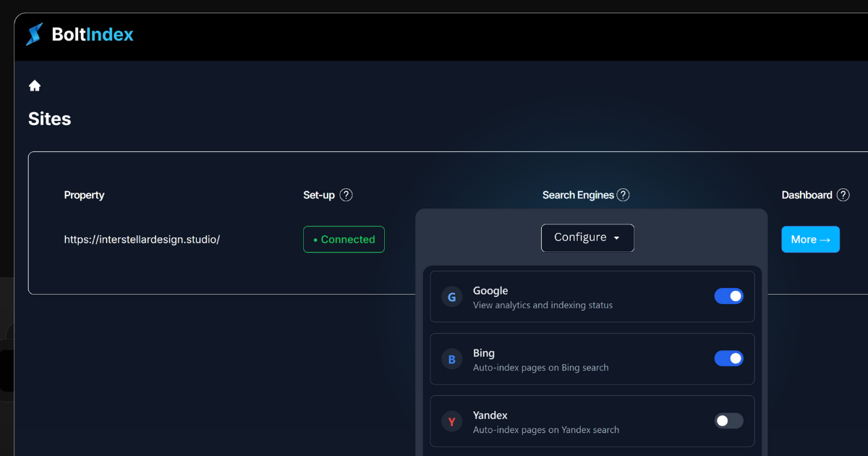Select the Bing engine row title
Image resolution: width=868 pixels, height=456 pixels.
coord(484,353)
